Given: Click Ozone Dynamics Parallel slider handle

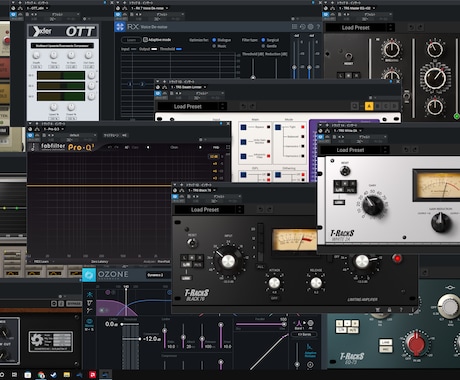Looking at the screenshot, I should pos(283,324).
